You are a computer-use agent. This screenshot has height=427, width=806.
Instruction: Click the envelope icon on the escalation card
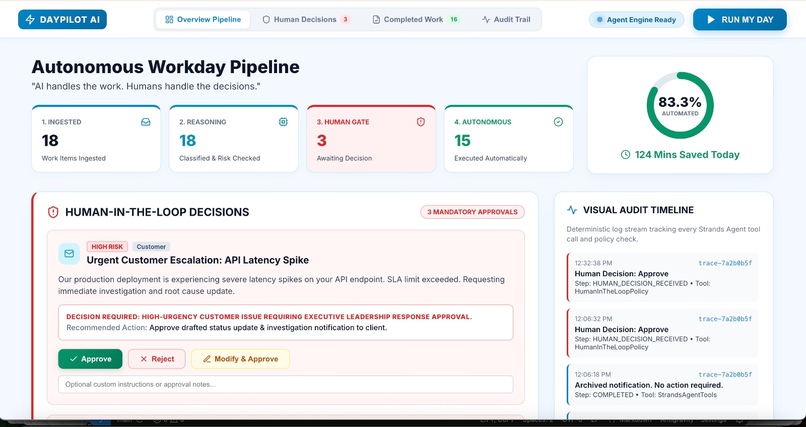coord(69,254)
